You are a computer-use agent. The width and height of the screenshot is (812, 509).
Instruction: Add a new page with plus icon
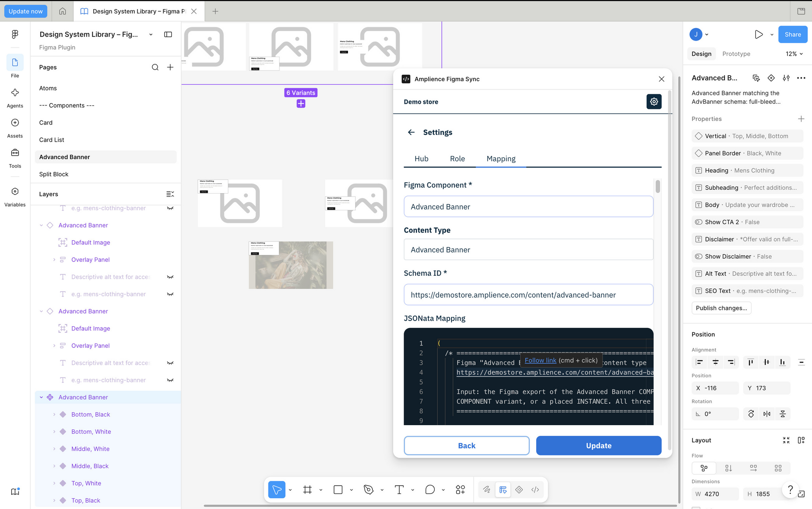pos(170,67)
